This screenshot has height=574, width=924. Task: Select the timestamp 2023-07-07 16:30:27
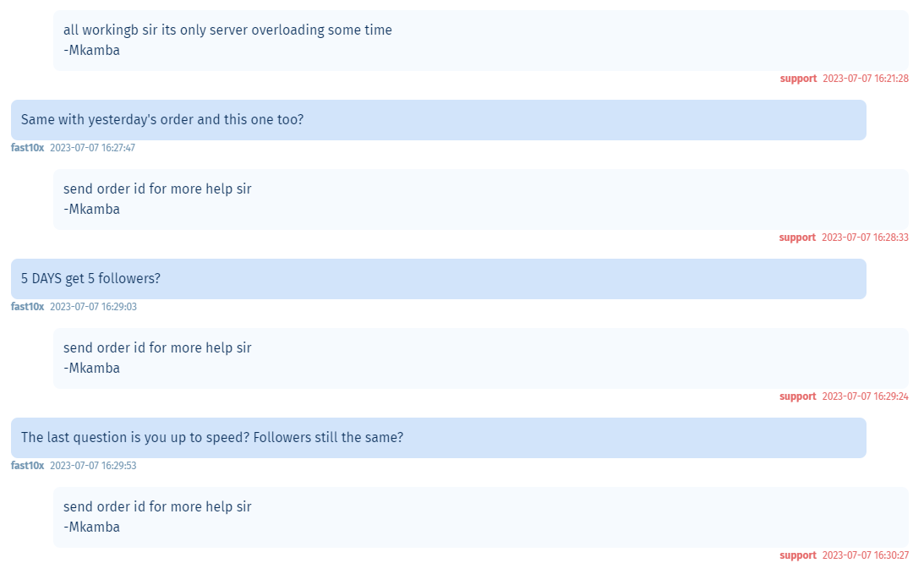[865, 556]
